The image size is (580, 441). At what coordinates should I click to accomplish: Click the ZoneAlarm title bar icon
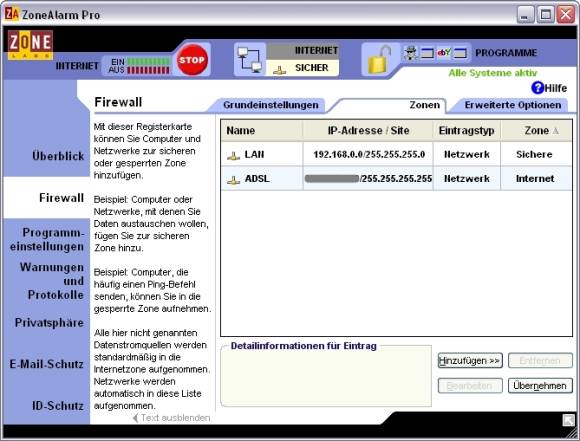pos(11,14)
